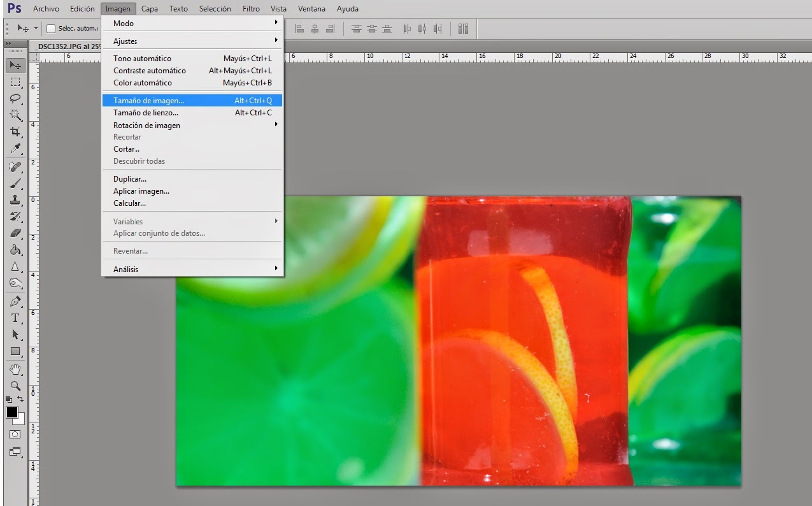The height and width of the screenshot is (506, 812).
Task: Choose Calcular... menu item
Action: [192, 203]
